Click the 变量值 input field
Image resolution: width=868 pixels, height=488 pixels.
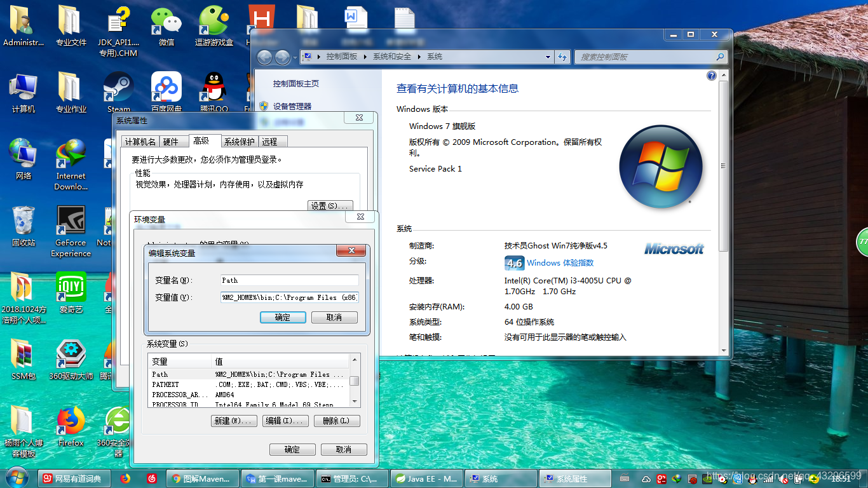[x=290, y=297]
